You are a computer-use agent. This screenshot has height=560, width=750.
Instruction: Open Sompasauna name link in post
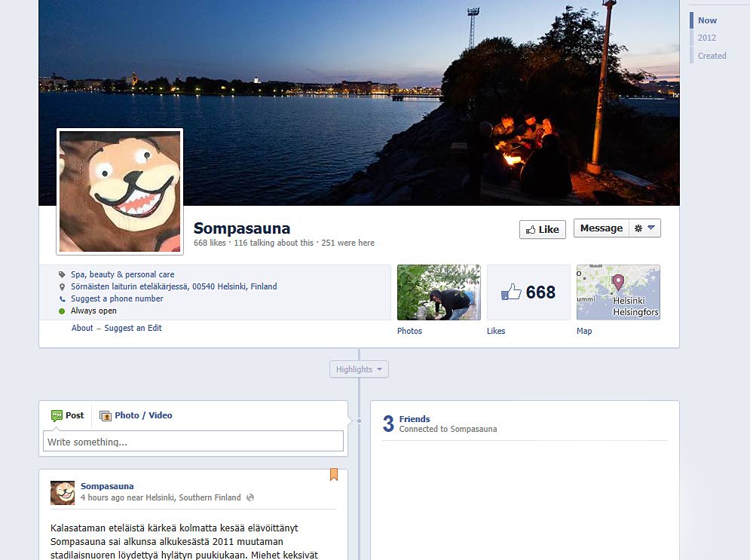(107, 486)
